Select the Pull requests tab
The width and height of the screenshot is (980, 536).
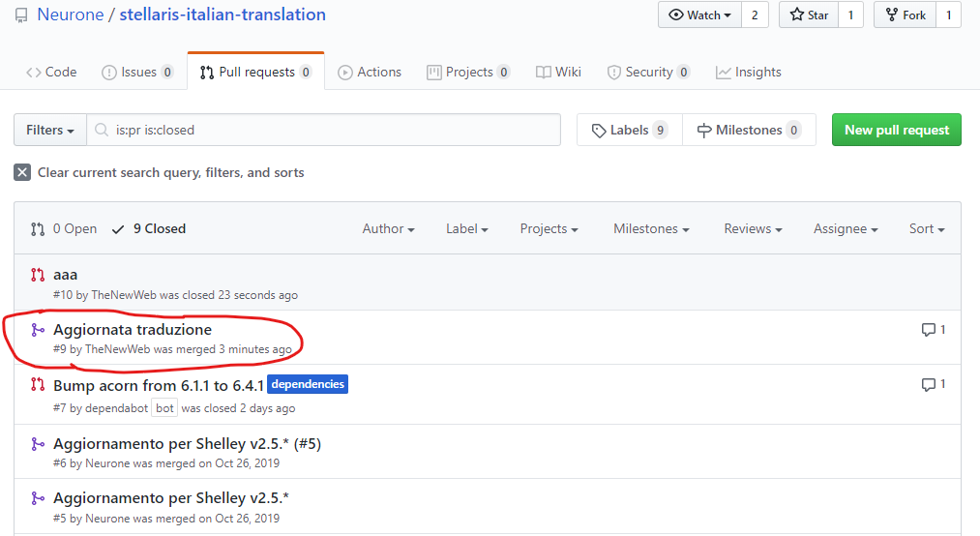255,72
